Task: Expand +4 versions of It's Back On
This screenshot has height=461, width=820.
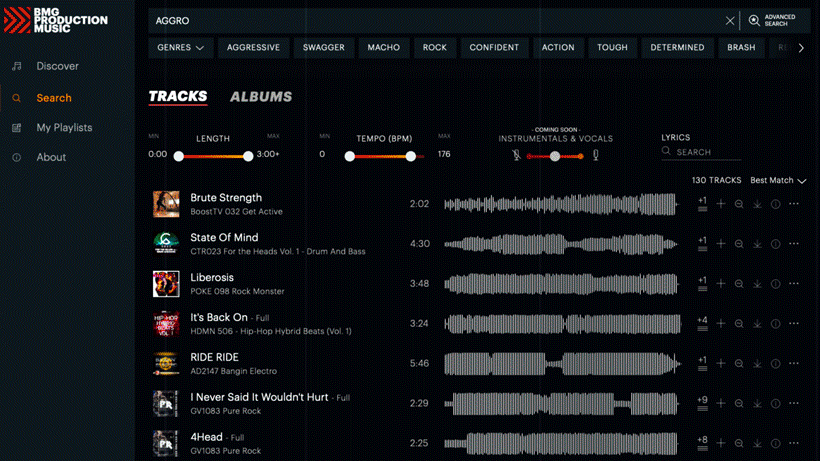Action: click(x=702, y=324)
